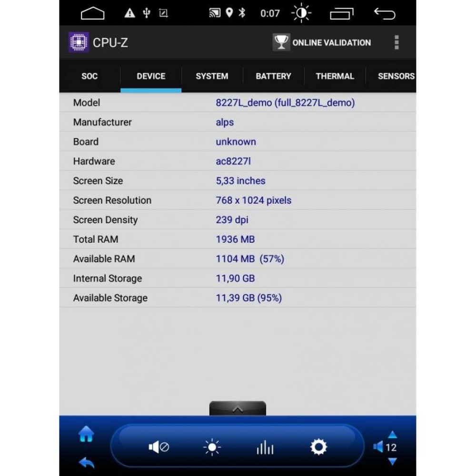The height and width of the screenshot is (476, 476).
Task: Tap Internal Storage 11,90 GB
Action: (x=235, y=278)
